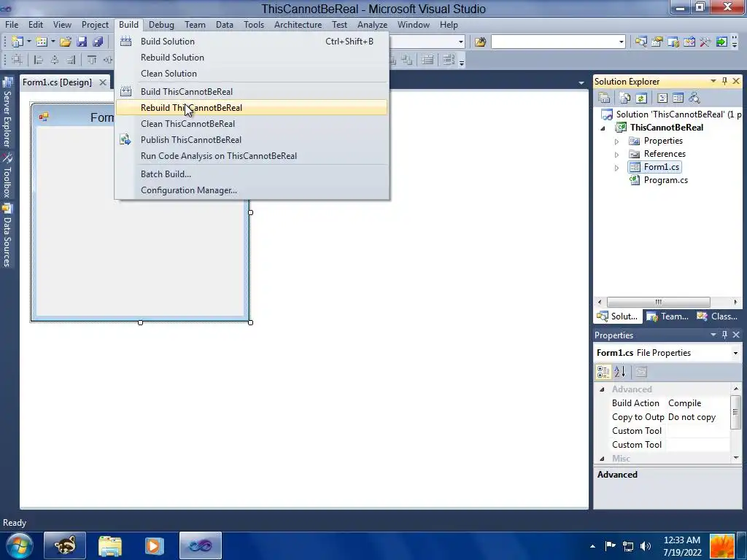Viewport: 747px width, 560px height.
Task: Select Clean Solution menu entry
Action: pos(252,74)
